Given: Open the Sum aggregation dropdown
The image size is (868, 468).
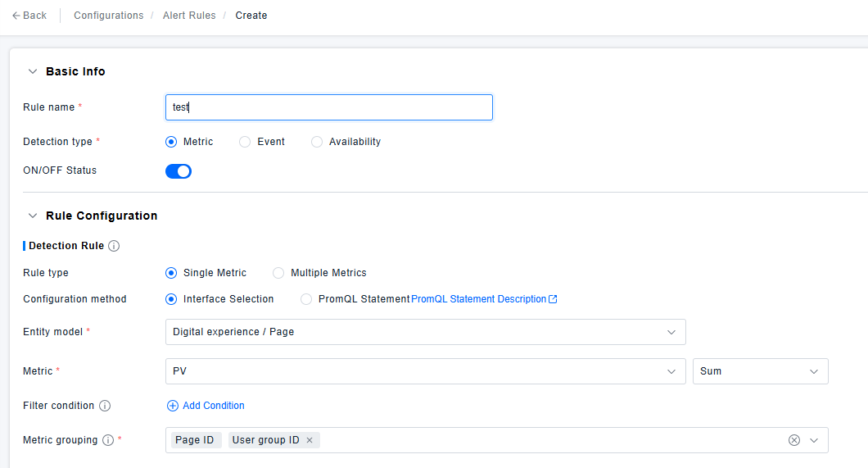Looking at the screenshot, I should tap(760, 371).
